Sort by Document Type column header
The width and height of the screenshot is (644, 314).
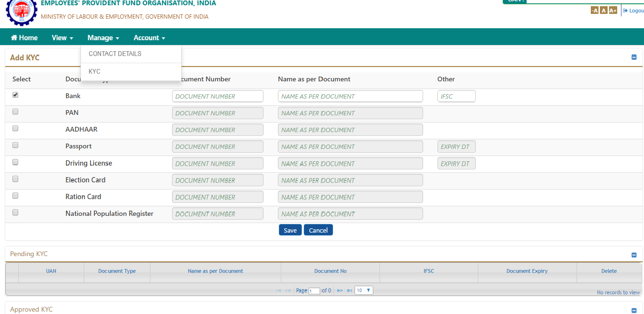click(117, 271)
